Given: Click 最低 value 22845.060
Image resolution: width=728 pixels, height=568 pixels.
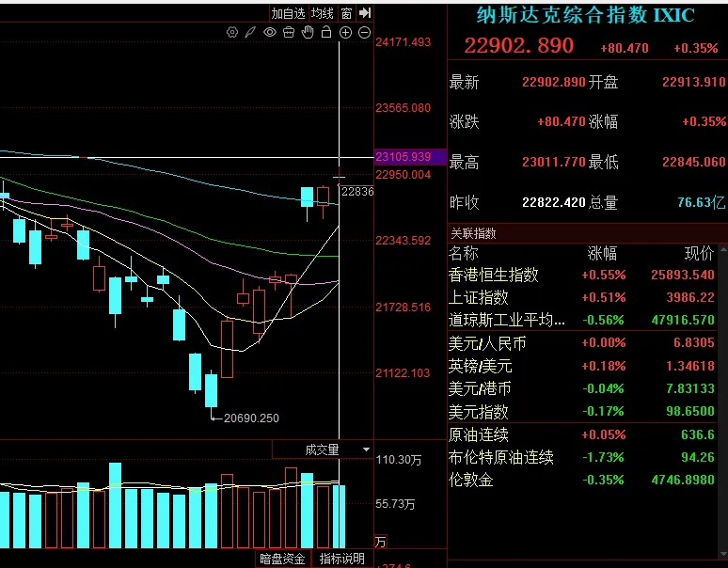Looking at the screenshot, I should pyautogui.click(x=693, y=163).
